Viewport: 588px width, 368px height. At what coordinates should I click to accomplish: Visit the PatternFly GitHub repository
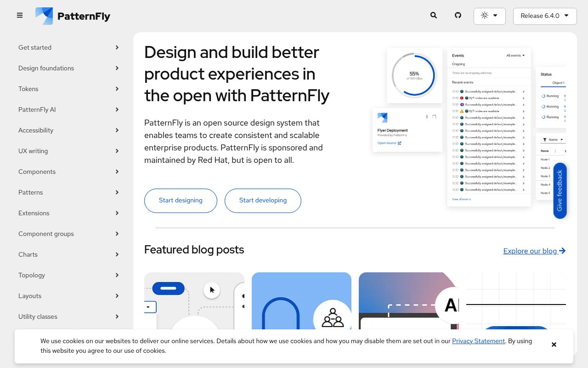click(x=458, y=15)
